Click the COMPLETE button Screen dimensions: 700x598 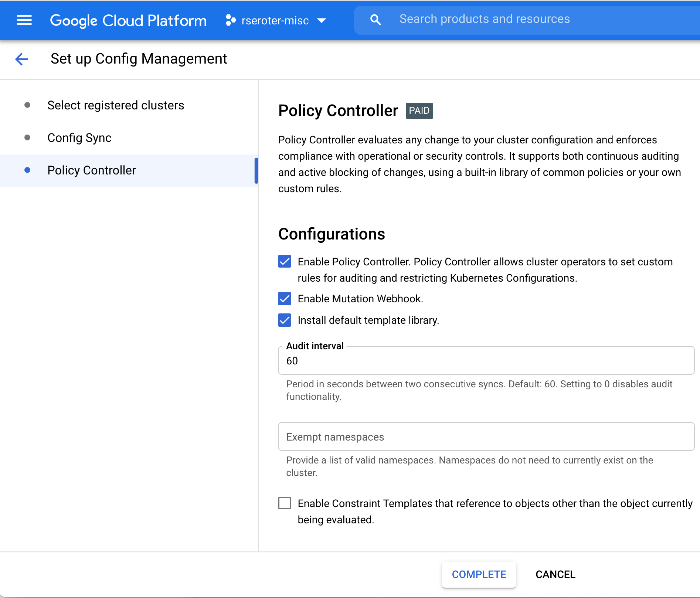pyautogui.click(x=479, y=574)
